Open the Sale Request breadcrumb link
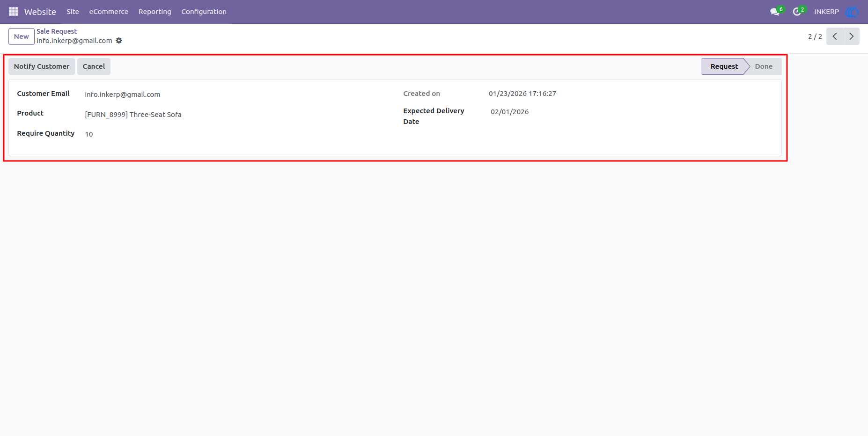The image size is (868, 436). point(57,31)
